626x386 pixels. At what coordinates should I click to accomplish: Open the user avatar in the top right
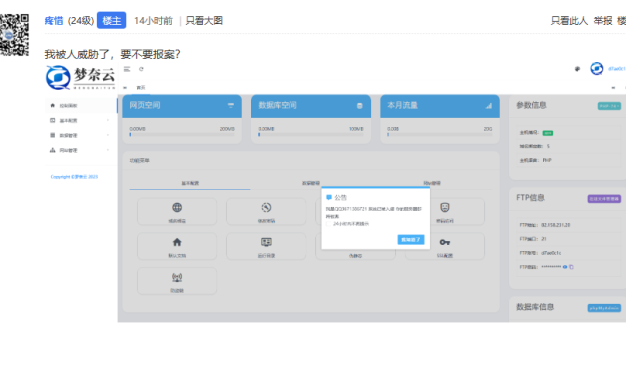pos(597,69)
